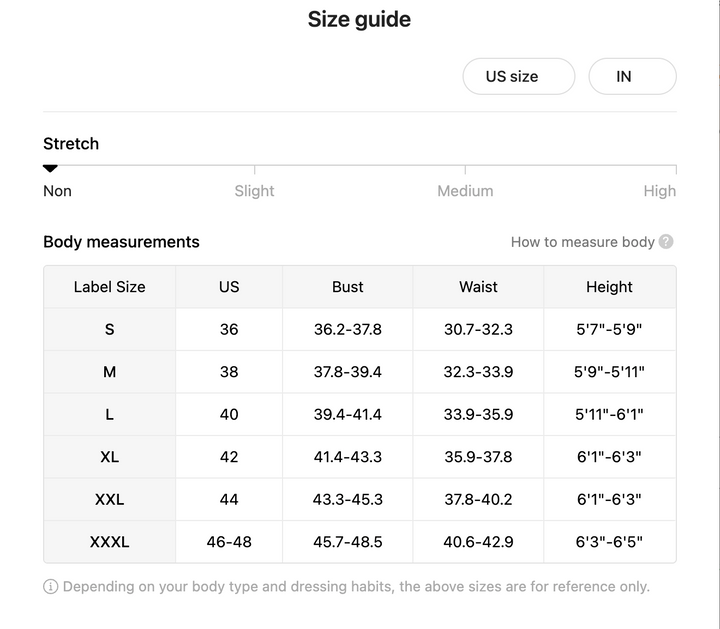Open the US size dropdown
Image resolution: width=720 pixels, height=629 pixels.
(x=518, y=76)
